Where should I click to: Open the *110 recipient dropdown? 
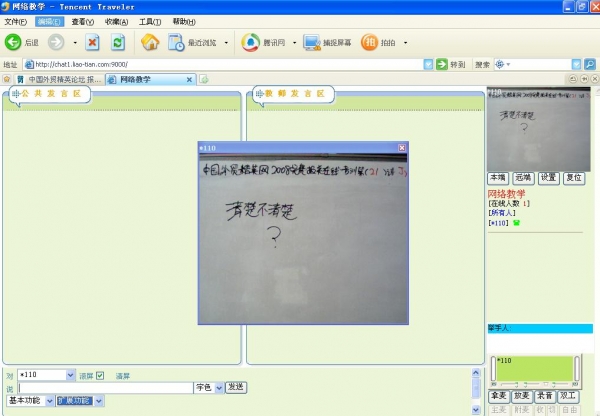pyautogui.click(x=70, y=376)
